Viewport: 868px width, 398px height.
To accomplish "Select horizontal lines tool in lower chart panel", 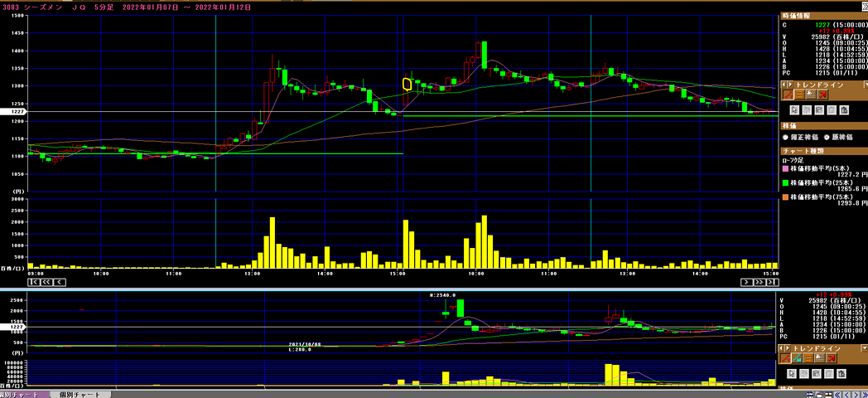I will pyautogui.click(x=808, y=358).
